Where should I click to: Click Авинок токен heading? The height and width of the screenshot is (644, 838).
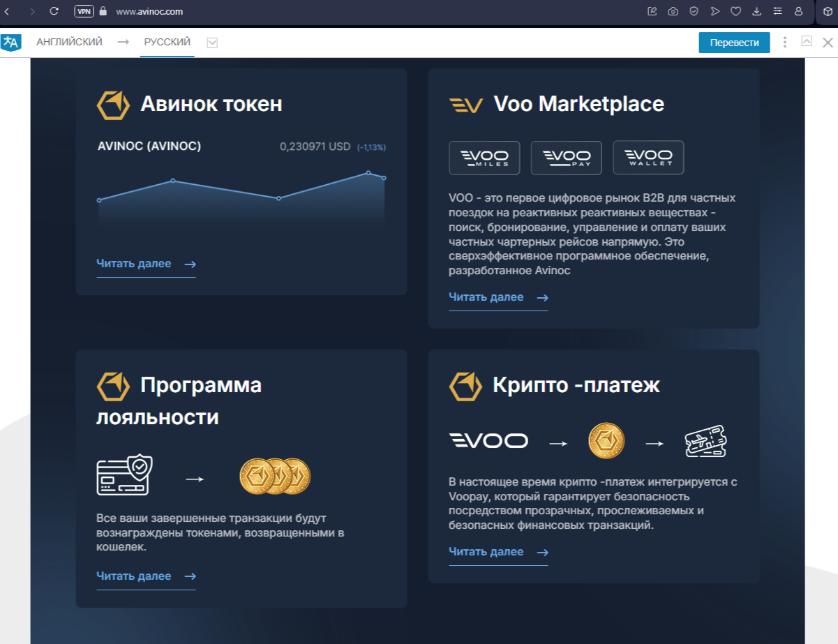coord(211,104)
